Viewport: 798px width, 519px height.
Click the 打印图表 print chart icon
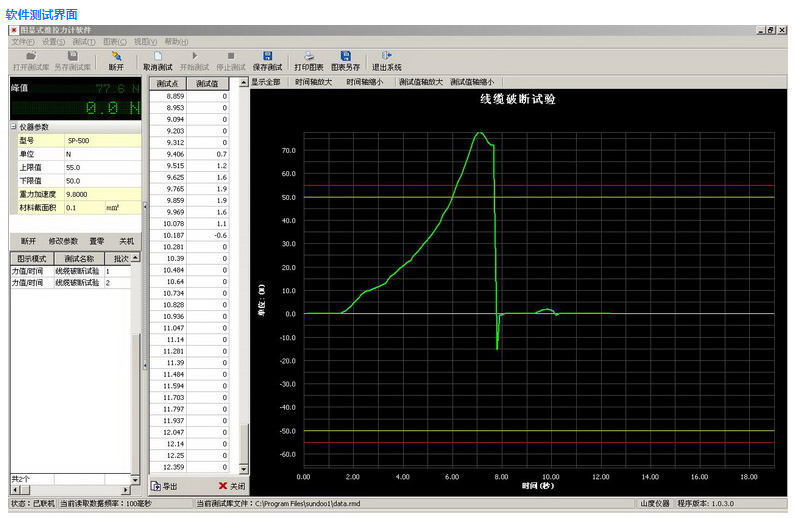coord(309,56)
